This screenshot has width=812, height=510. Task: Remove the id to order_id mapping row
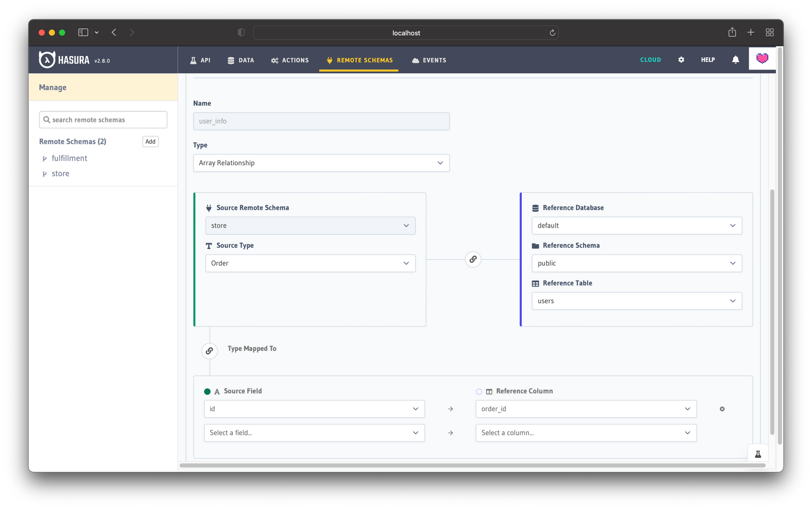pyautogui.click(x=722, y=408)
